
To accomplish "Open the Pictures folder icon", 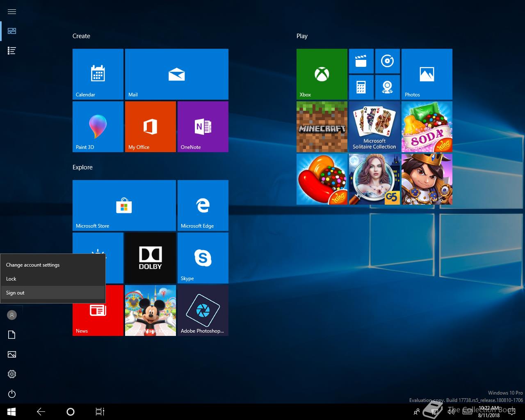I will pos(12,354).
